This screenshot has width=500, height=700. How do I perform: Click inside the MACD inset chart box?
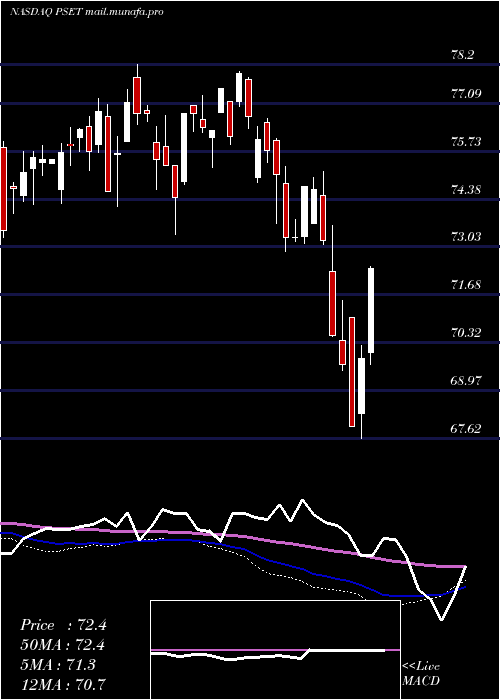(275, 650)
